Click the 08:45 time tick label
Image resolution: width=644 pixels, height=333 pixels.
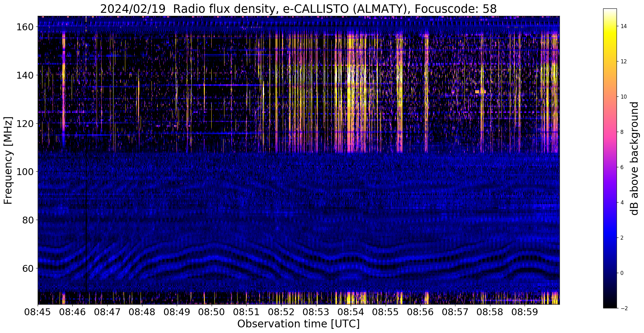click(x=38, y=312)
